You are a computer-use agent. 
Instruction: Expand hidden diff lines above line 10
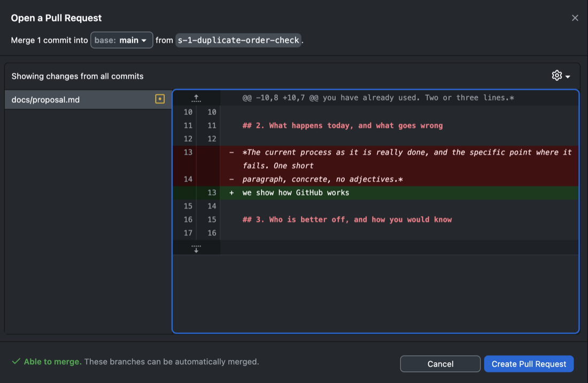pyautogui.click(x=196, y=98)
